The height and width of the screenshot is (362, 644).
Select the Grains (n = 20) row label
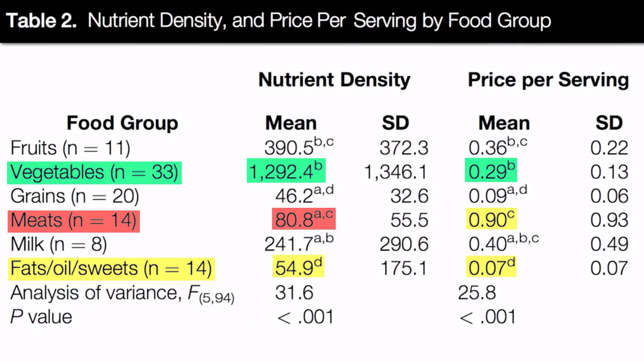pyautogui.click(x=74, y=196)
